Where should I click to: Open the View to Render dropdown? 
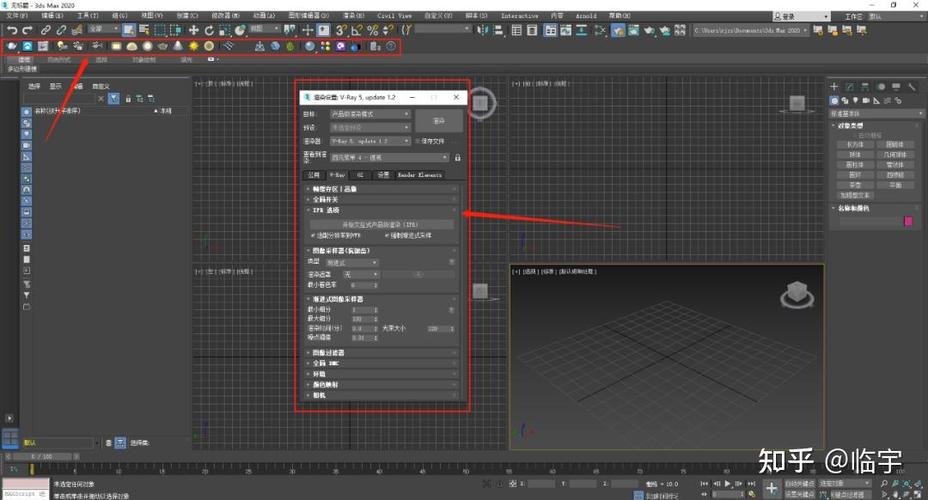tap(389, 157)
